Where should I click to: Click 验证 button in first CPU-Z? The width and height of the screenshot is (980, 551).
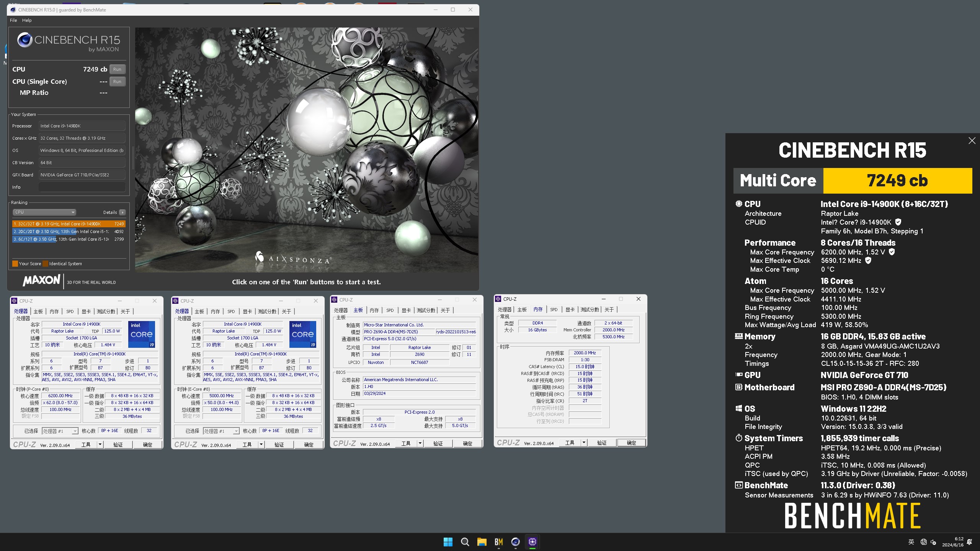(x=118, y=445)
